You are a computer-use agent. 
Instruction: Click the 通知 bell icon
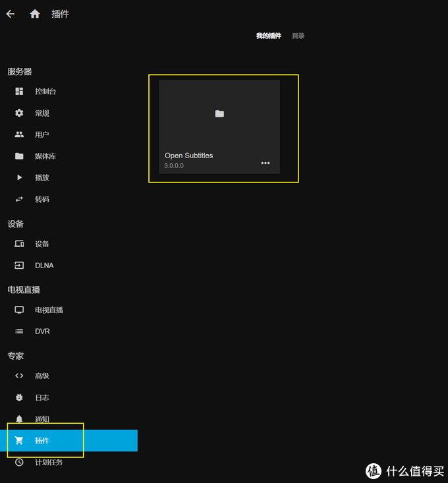pyautogui.click(x=19, y=419)
